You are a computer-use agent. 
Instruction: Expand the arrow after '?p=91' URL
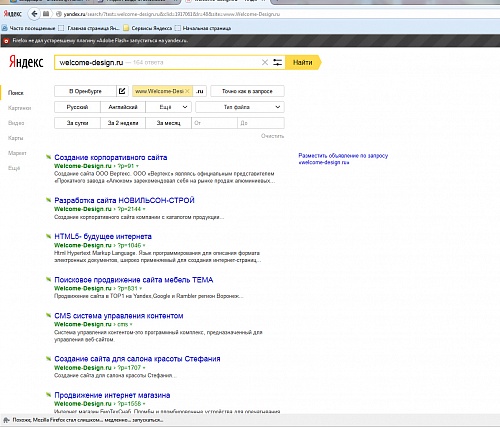137,166
